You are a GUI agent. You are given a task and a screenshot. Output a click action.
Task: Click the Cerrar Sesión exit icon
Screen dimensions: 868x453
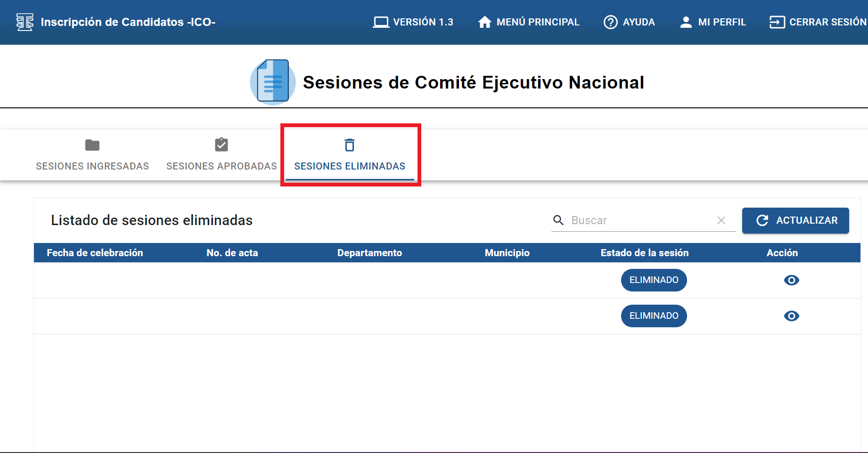(x=777, y=22)
